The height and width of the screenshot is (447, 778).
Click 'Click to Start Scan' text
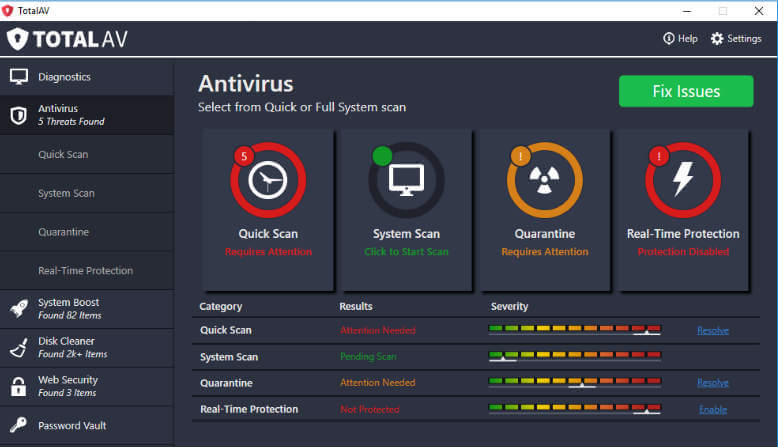(406, 252)
